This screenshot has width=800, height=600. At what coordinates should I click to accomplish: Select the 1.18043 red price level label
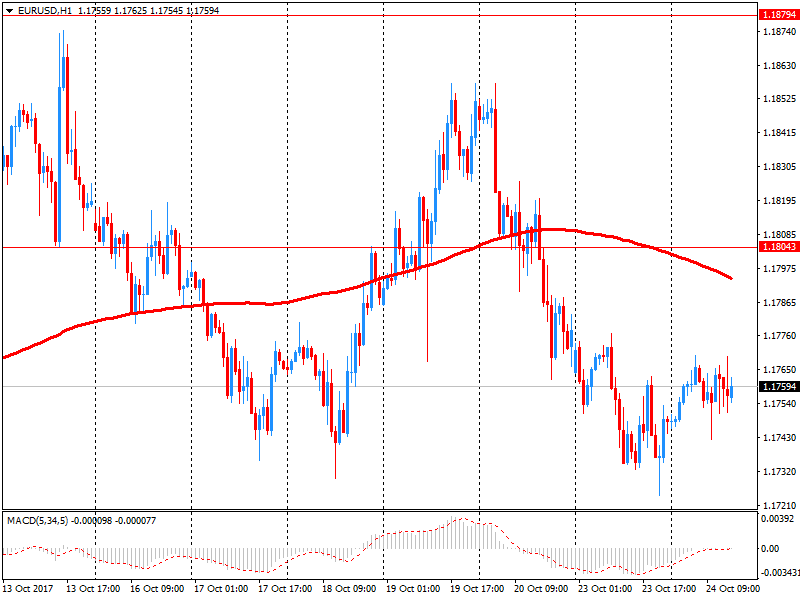pyautogui.click(x=779, y=247)
